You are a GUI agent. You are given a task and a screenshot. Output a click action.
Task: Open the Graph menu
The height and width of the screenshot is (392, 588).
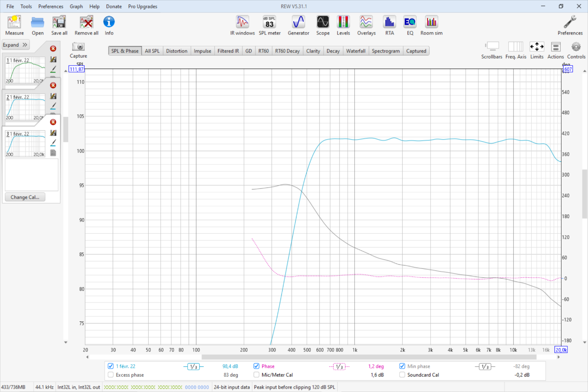pyautogui.click(x=76, y=6)
